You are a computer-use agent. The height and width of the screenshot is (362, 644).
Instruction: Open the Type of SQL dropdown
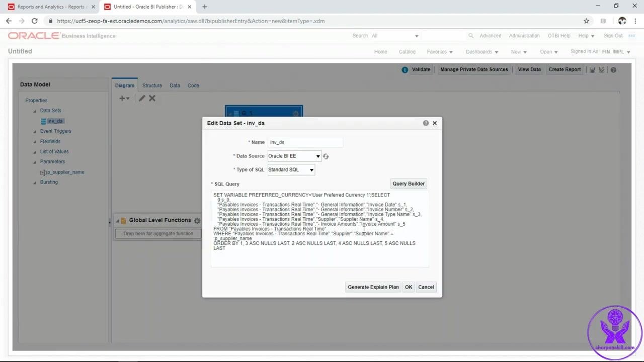(291, 170)
